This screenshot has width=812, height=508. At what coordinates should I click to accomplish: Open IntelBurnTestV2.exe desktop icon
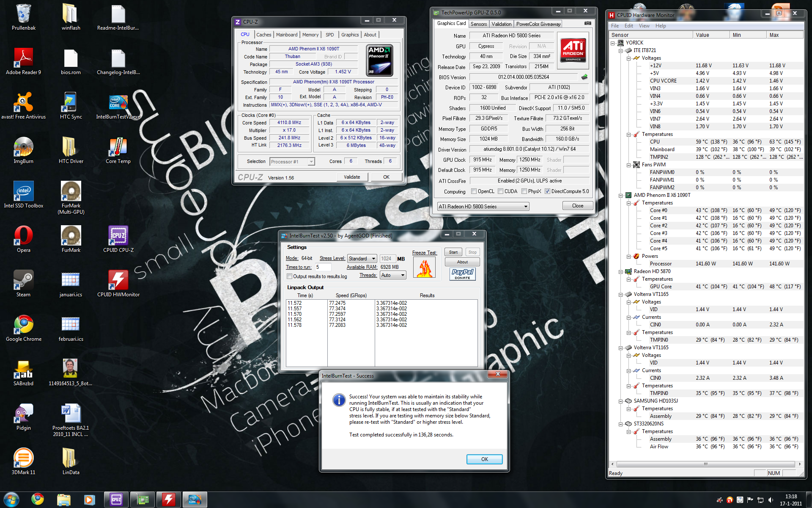tap(118, 106)
